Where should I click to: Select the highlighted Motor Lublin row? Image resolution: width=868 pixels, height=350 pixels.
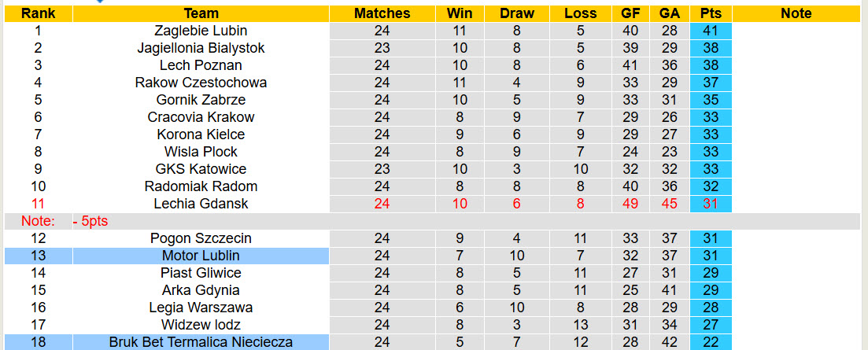pyautogui.click(x=201, y=256)
